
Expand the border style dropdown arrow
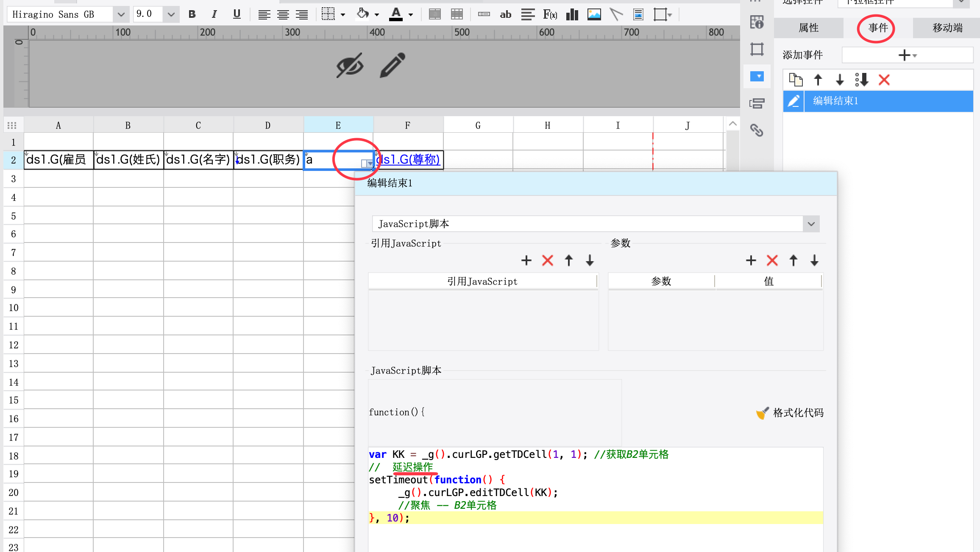click(343, 15)
